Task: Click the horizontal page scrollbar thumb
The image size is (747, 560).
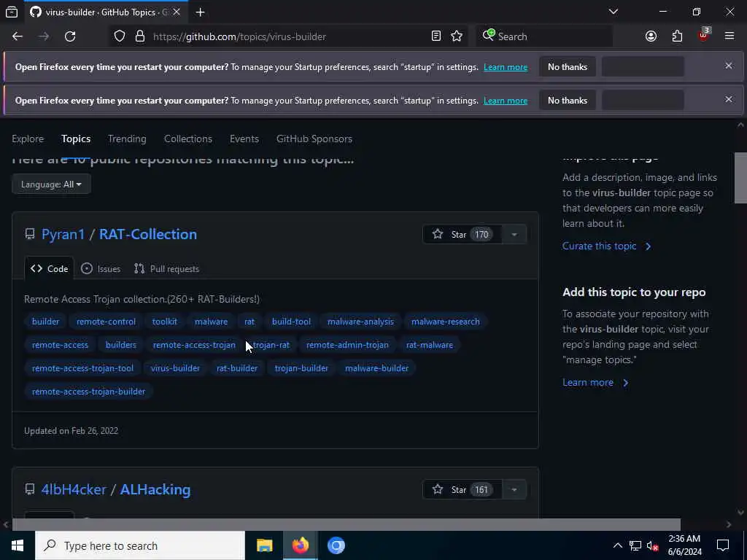Action: click(347, 524)
